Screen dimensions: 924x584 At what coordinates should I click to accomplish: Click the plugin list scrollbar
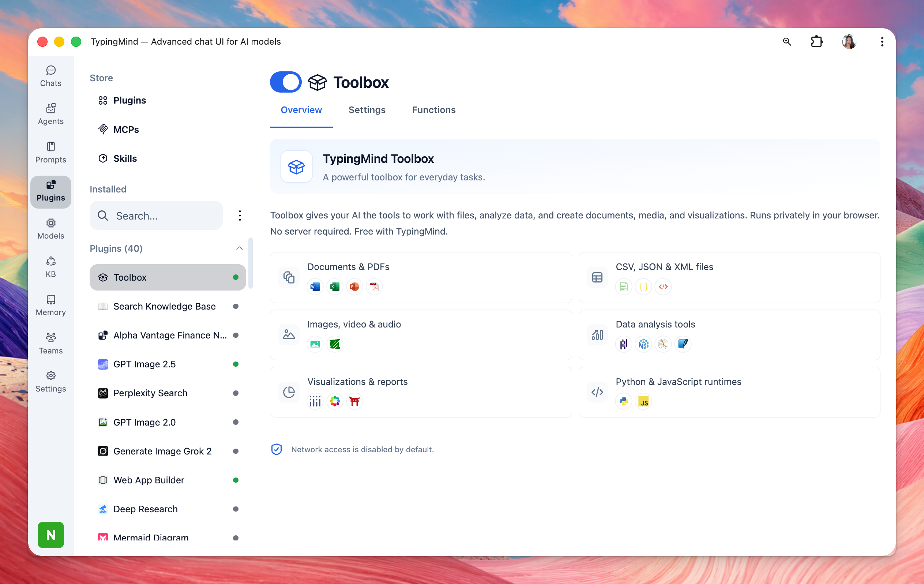[251, 263]
